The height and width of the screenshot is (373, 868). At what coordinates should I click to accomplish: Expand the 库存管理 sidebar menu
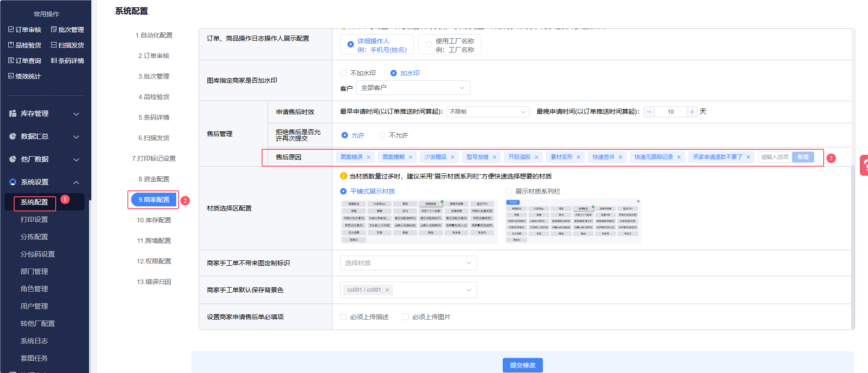coord(44,114)
